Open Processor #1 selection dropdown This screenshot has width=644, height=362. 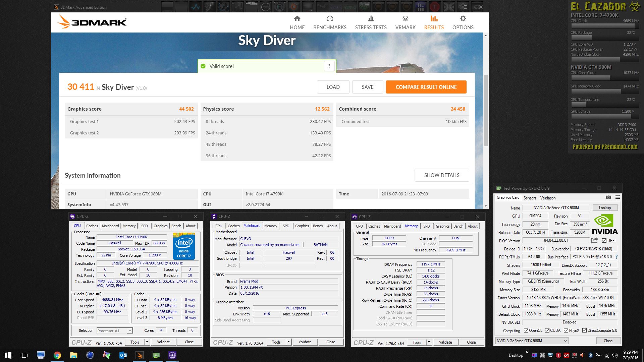[x=114, y=331]
